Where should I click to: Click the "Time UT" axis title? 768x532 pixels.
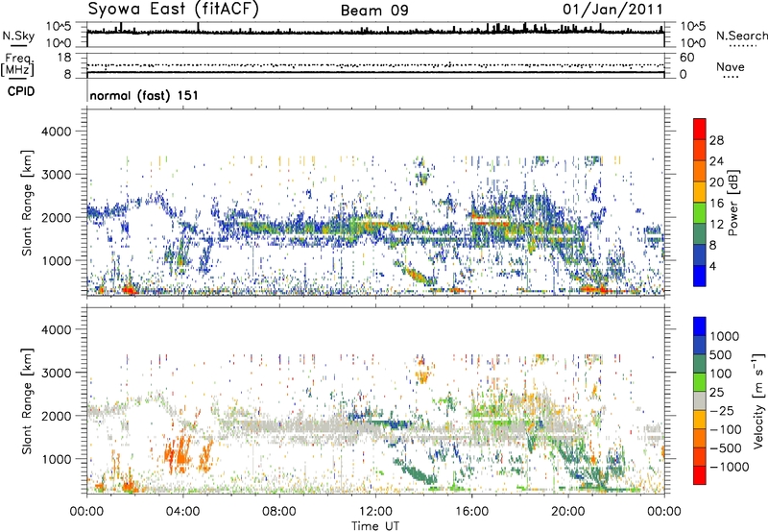point(375,526)
